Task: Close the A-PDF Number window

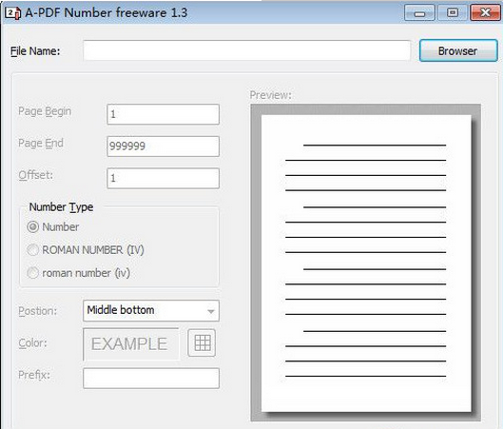Action: 485,13
